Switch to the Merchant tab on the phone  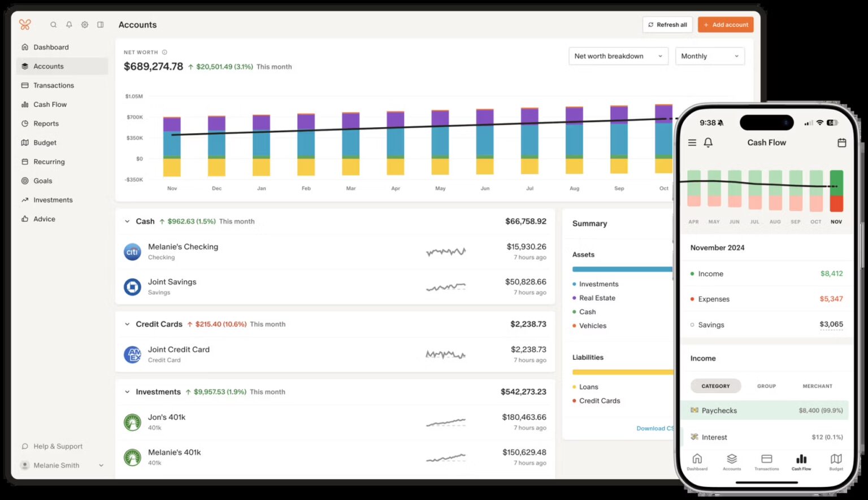click(817, 386)
